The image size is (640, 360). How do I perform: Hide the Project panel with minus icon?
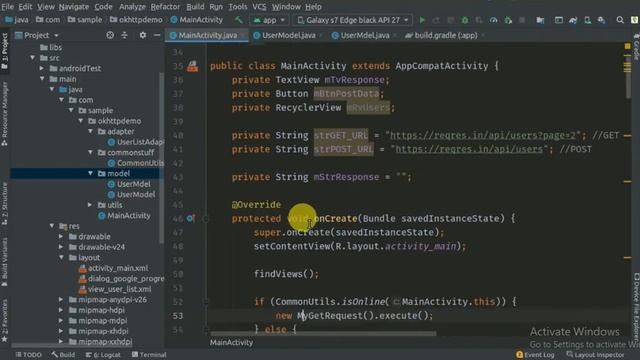point(157,35)
